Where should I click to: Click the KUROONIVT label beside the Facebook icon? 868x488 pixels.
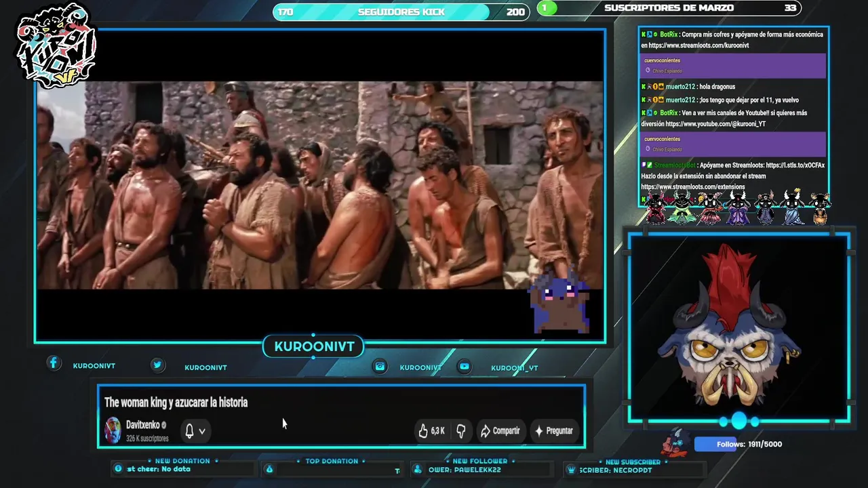pos(94,366)
